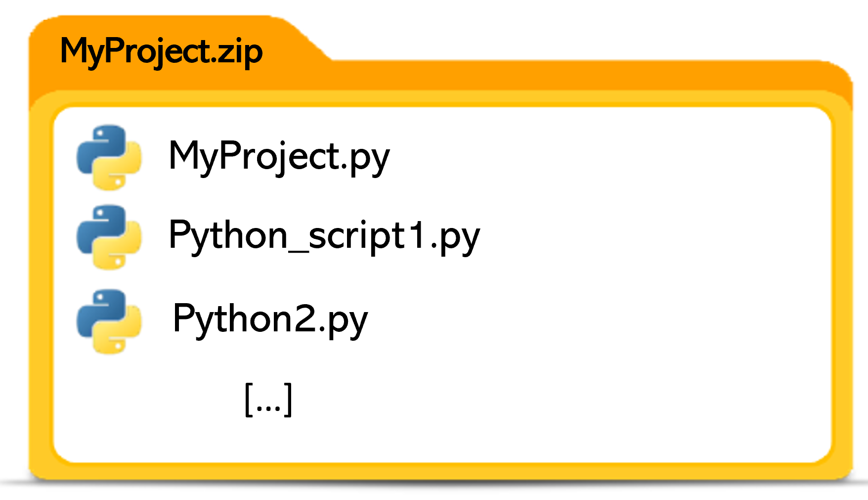
Task: Click yellow snake half of MyProject.py icon
Action: (121, 170)
